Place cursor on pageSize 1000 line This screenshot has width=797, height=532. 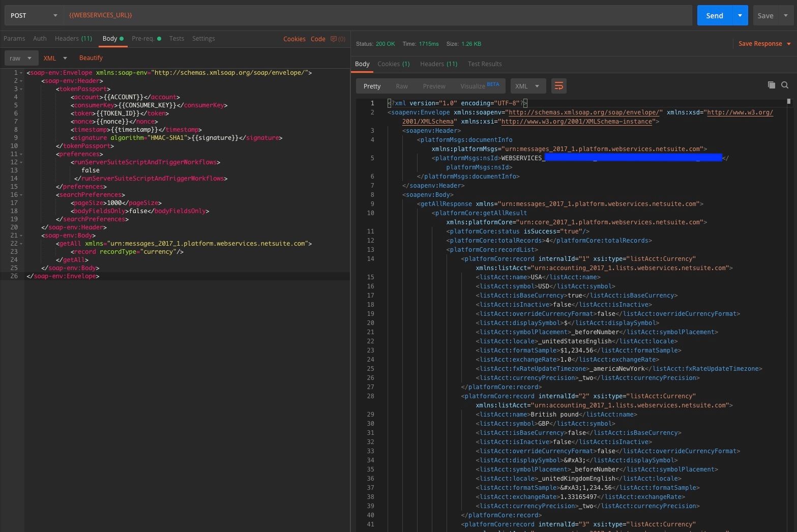pos(117,203)
